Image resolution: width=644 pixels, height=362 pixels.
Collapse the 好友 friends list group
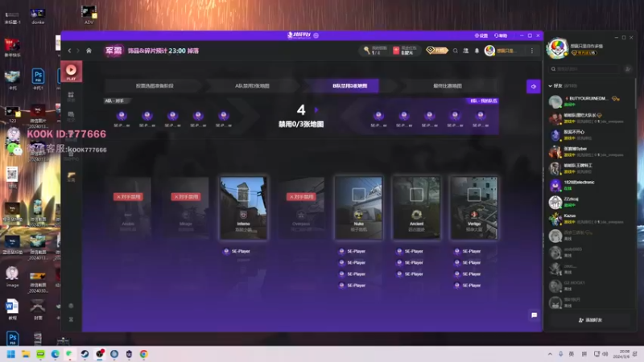click(551, 86)
